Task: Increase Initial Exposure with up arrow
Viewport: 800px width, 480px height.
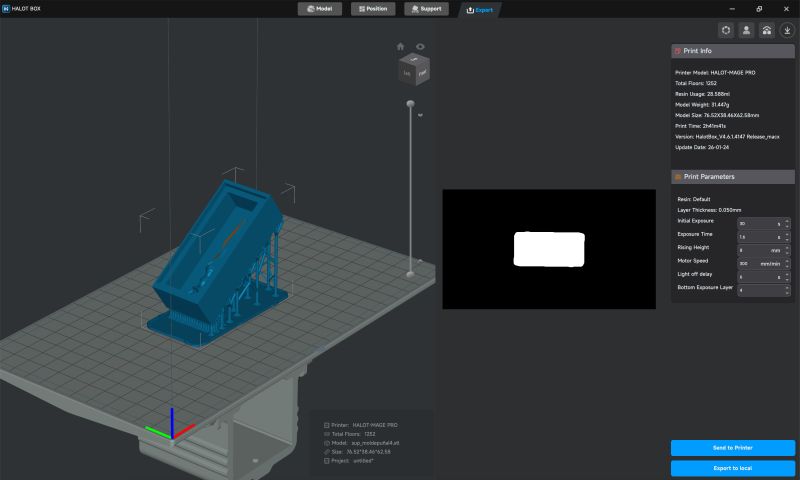Action: click(x=787, y=221)
